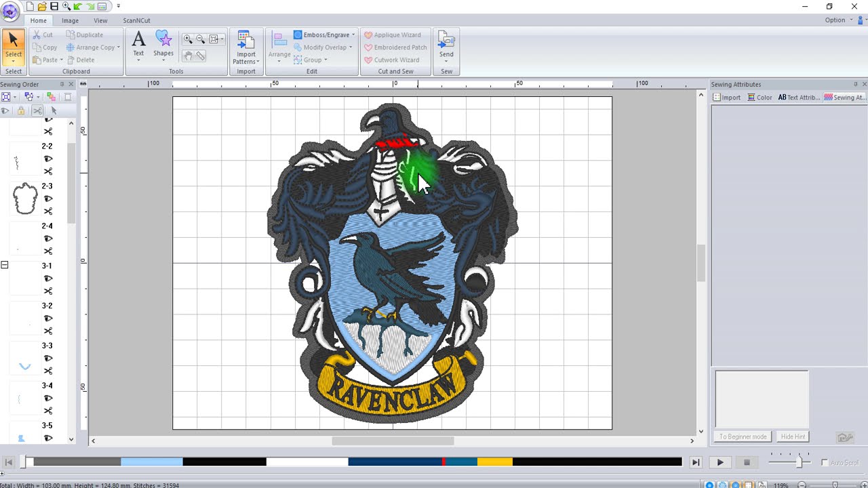Click the Zoom Out magnifier tool
Screen dimensions: 868x488
[200, 39]
